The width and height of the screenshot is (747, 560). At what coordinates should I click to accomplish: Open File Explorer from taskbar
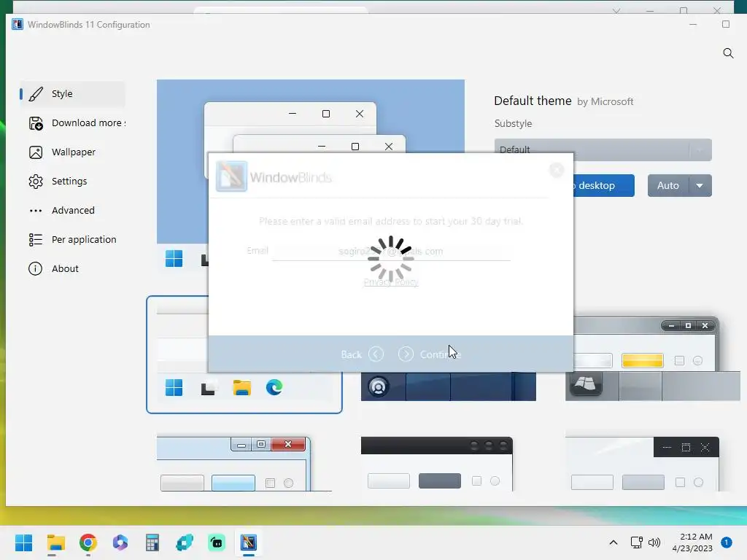click(55, 542)
